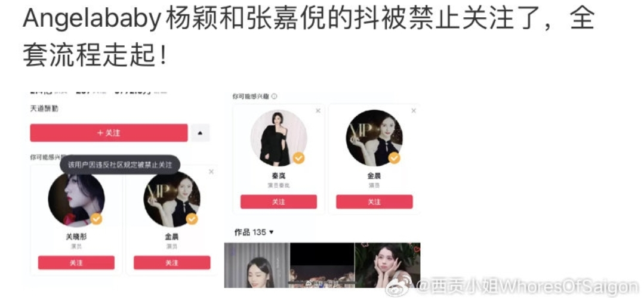This screenshot has width=644, height=298.
Task: Click the info icon next to 你可能感兴趣
Action: click(275, 97)
